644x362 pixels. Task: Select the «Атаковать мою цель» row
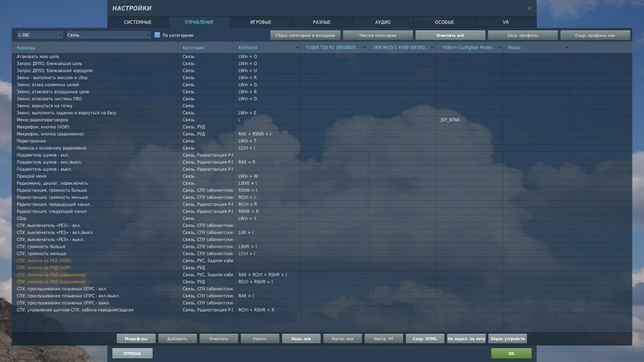[322, 56]
